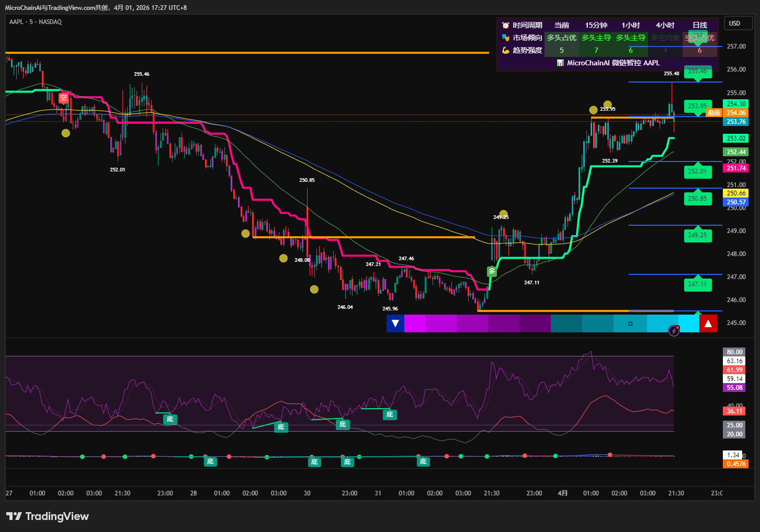Viewport: 760px width, 532px height.
Task: Click the red 空 short signal marker
Action: click(x=63, y=98)
